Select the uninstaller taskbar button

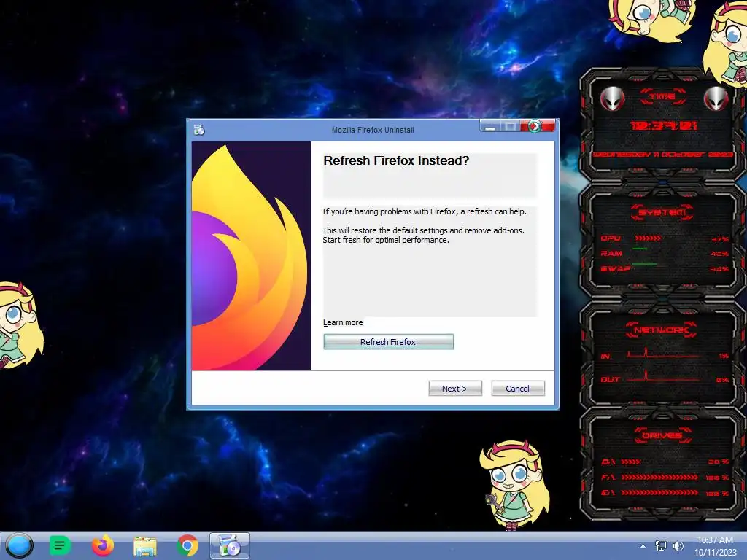click(x=230, y=545)
